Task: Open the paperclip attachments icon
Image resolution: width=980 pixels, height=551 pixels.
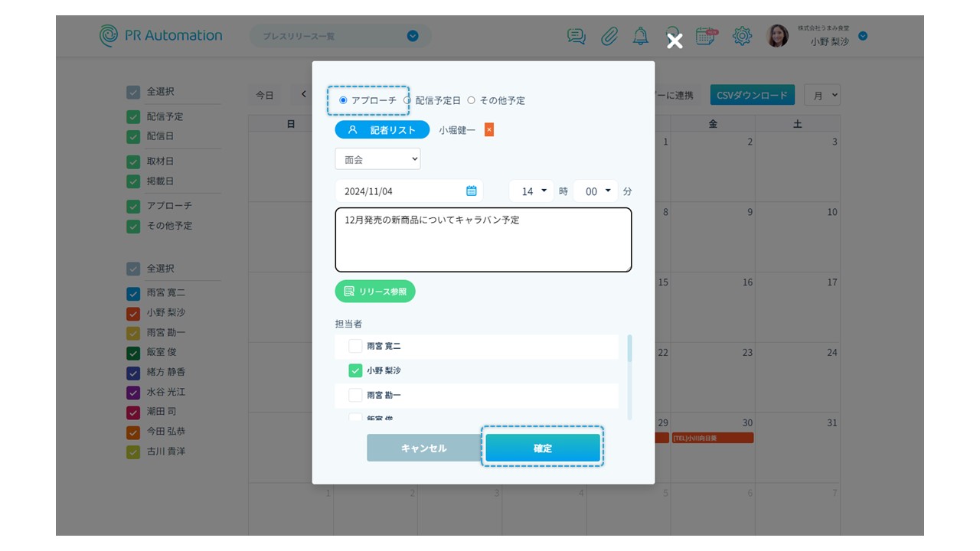Action: pos(609,36)
